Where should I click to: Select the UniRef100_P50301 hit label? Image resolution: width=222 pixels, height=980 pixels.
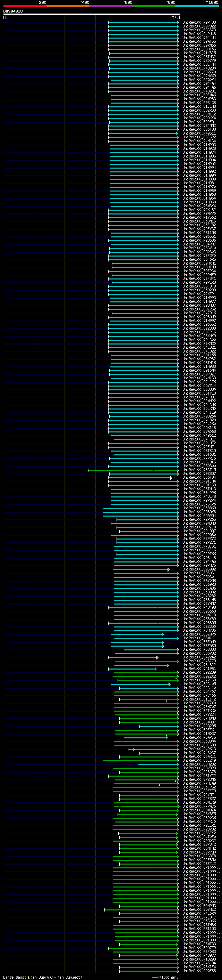tap(199, 577)
